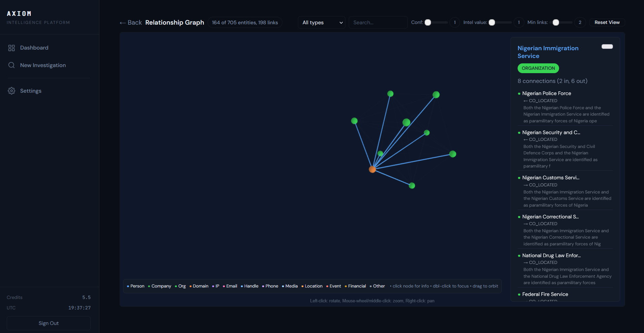Image resolution: width=644 pixels, height=333 pixels.
Task: Select the orange Nigerian Immigration Service node
Action: click(372, 169)
